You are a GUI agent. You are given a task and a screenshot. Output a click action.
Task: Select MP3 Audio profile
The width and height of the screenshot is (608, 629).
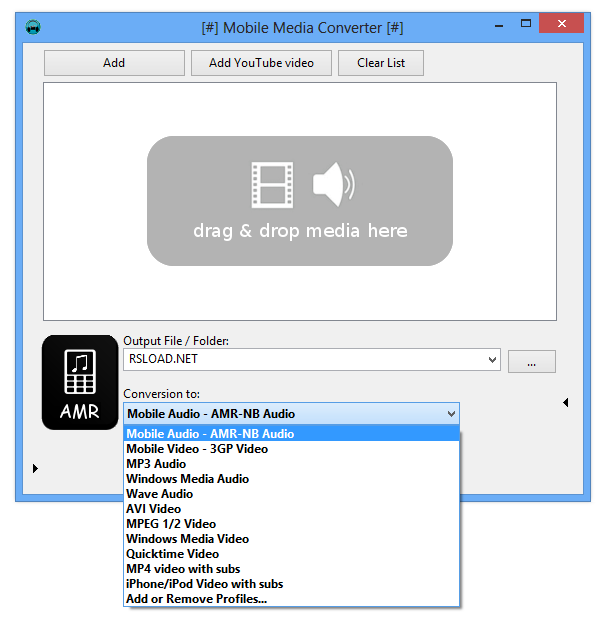tap(291, 464)
